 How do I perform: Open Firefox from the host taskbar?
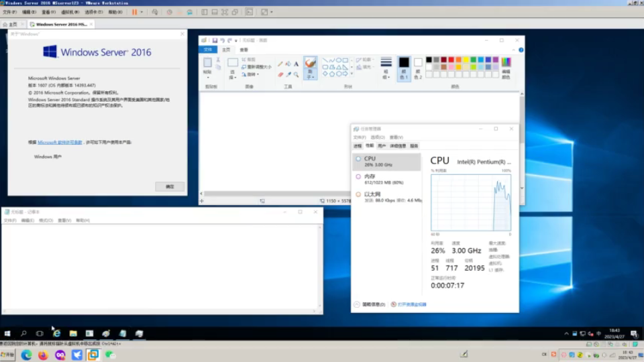click(x=43, y=355)
